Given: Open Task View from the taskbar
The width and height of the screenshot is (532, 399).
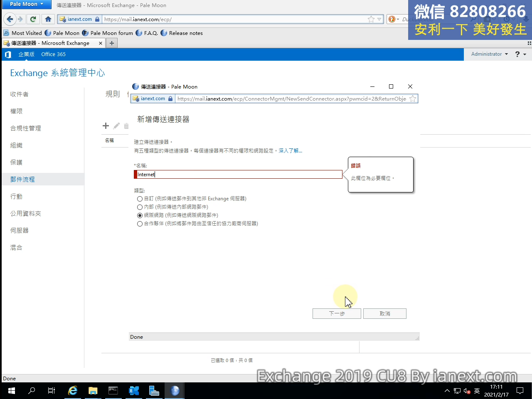Looking at the screenshot, I should (x=52, y=391).
